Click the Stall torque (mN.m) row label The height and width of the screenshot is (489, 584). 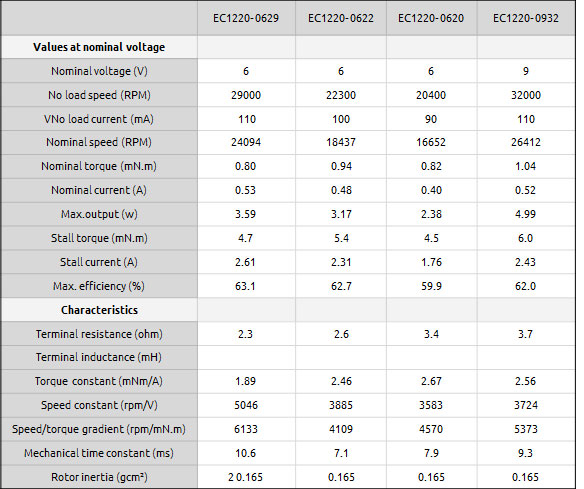coord(99,238)
